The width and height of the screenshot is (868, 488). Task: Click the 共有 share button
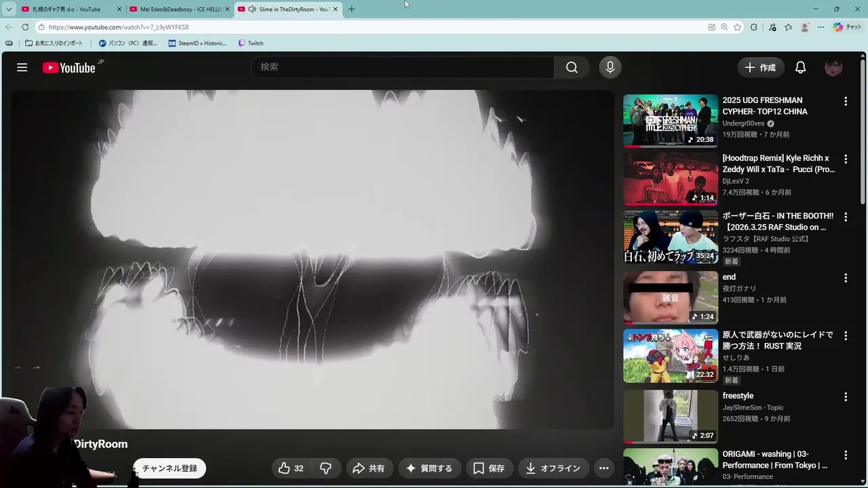tap(369, 468)
